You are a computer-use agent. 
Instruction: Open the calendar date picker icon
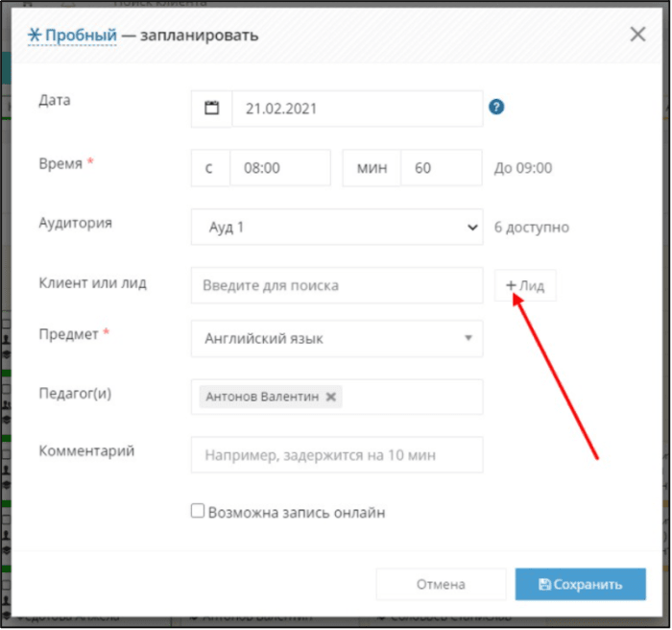211,109
